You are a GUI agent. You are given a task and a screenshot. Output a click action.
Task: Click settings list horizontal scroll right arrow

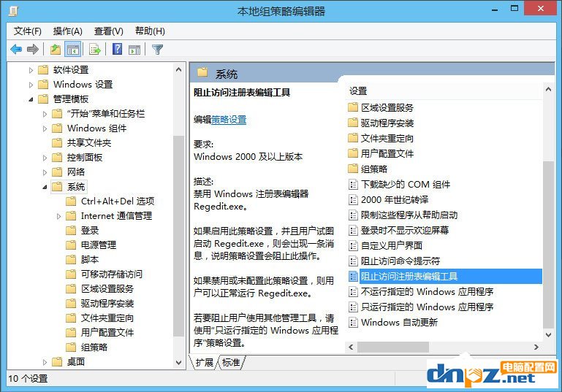[536, 347]
